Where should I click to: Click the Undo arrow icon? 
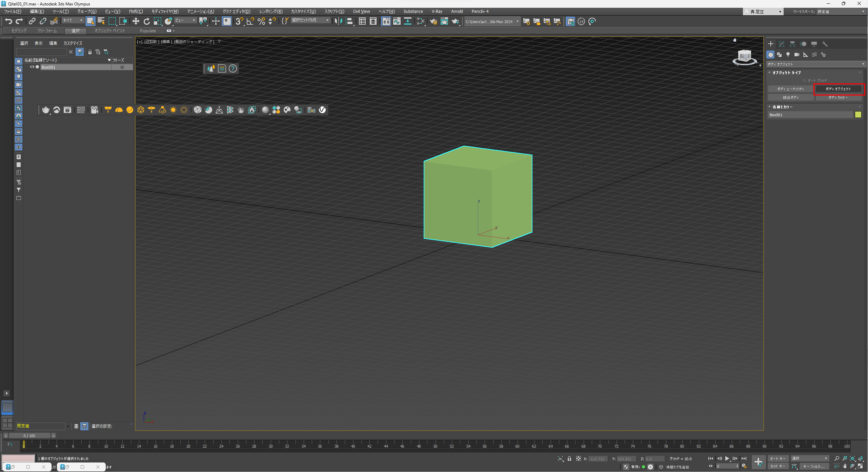pyautogui.click(x=8, y=21)
